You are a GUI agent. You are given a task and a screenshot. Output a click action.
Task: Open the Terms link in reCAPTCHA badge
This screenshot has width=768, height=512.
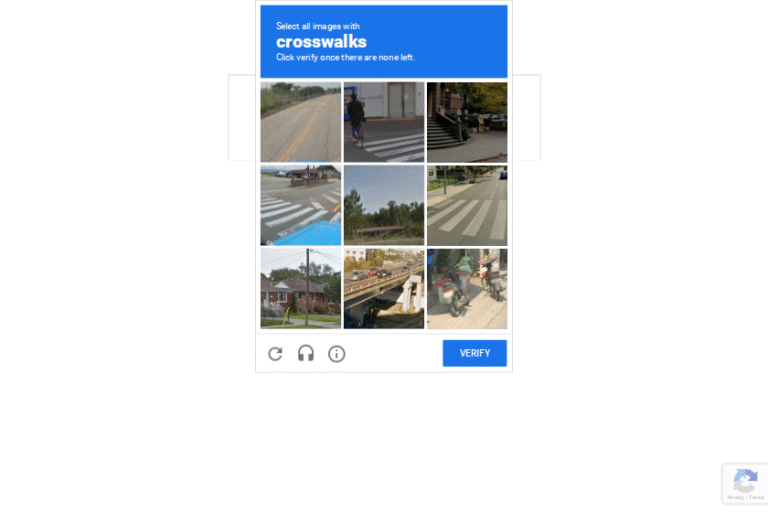tap(756, 497)
